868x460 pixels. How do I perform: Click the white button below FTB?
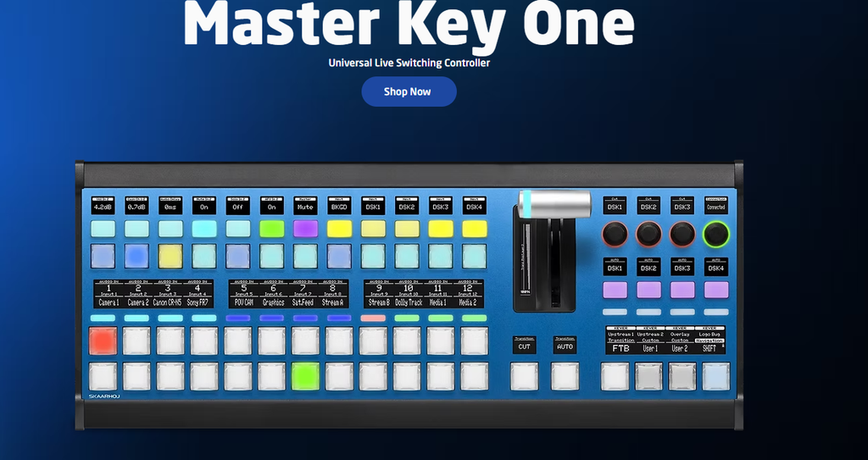click(x=615, y=376)
